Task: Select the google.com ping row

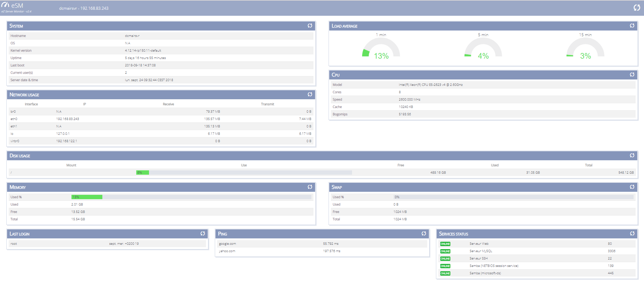Action: tap(322, 244)
